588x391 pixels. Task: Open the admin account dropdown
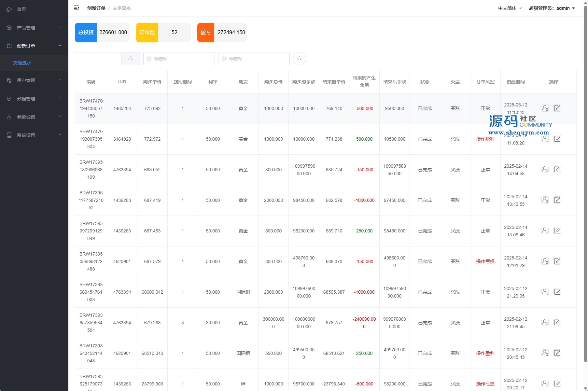pos(552,8)
